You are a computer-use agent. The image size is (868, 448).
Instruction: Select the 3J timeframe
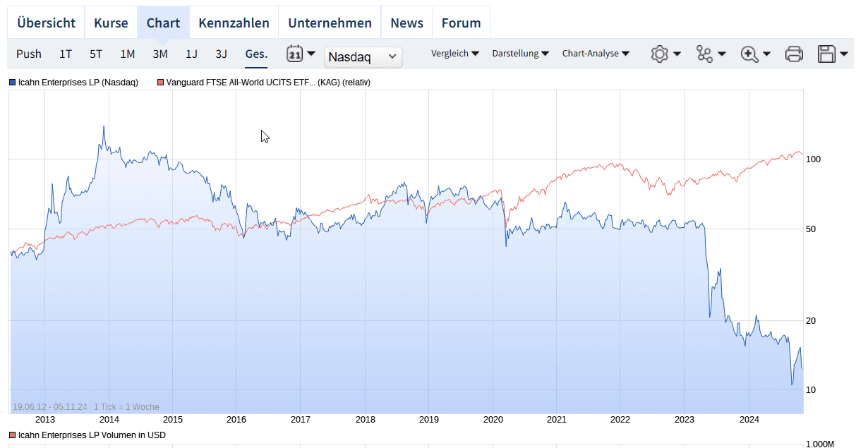(222, 54)
